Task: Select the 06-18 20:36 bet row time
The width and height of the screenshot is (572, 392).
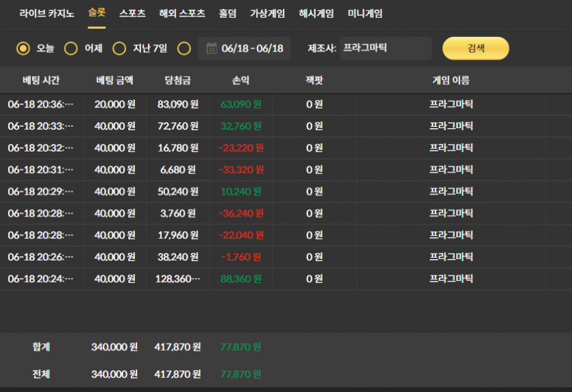Action: pos(40,104)
